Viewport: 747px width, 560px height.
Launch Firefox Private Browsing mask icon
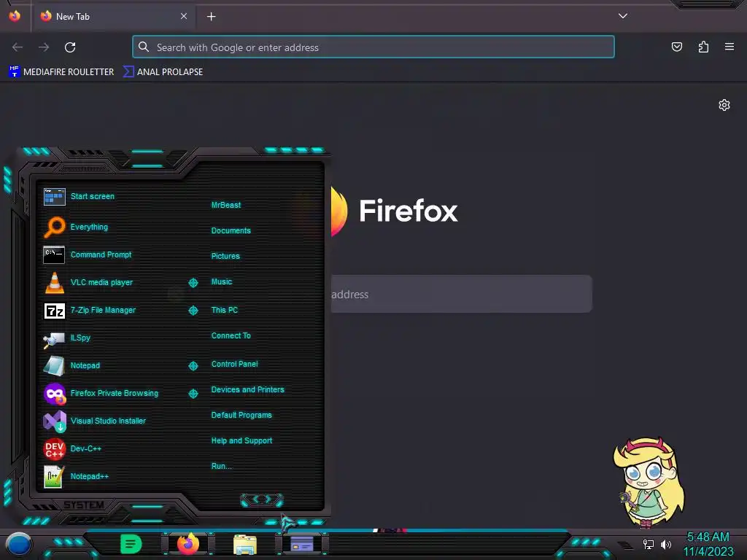[54, 394]
